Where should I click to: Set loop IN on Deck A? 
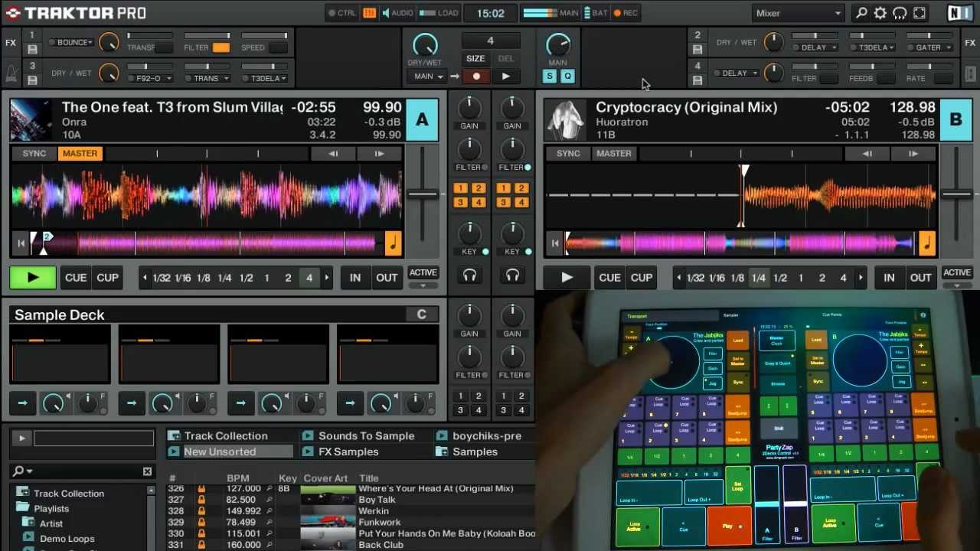pyautogui.click(x=355, y=278)
